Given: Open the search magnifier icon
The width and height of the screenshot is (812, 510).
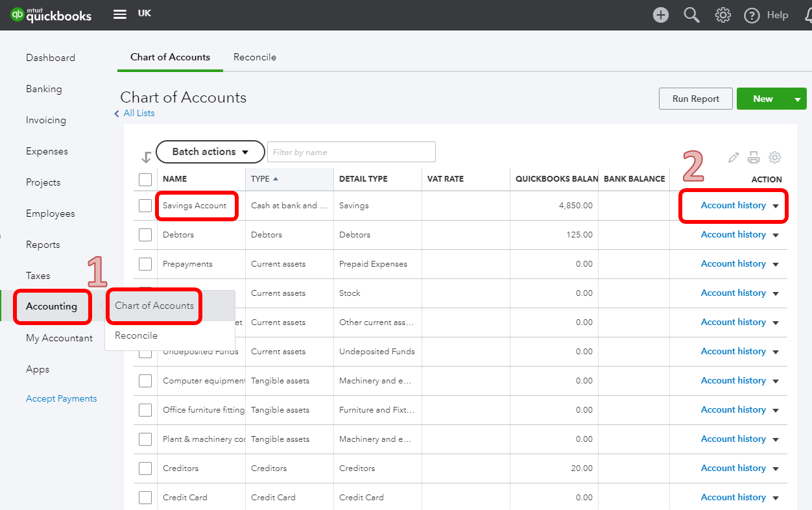Looking at the screenshot, I should (691, 15).
